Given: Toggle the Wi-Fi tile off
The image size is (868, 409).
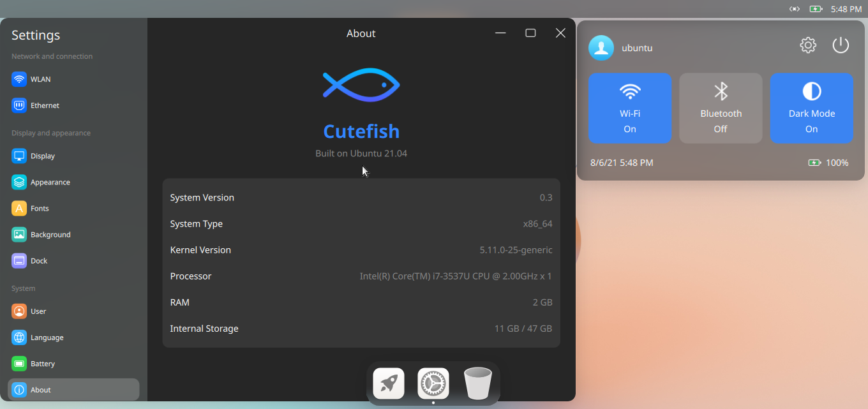Looking at the screenshot, I should pos(630,108).
